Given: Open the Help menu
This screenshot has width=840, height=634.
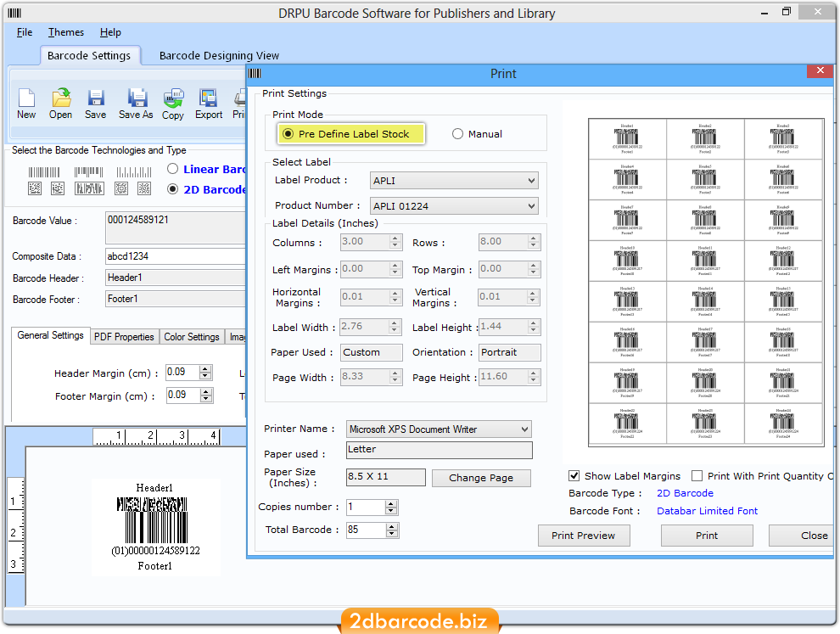Looking at the screenshot, I should 110,32.
